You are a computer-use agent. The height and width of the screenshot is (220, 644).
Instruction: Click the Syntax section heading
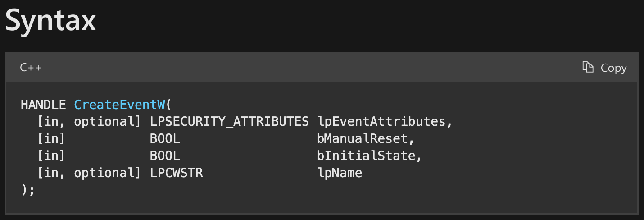50,20
